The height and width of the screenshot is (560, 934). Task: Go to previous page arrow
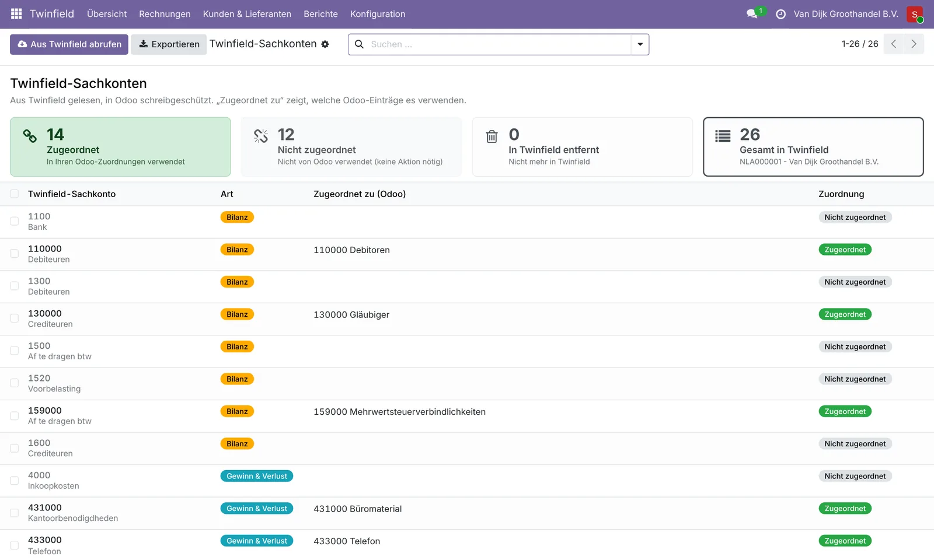[x=894, y=44]
